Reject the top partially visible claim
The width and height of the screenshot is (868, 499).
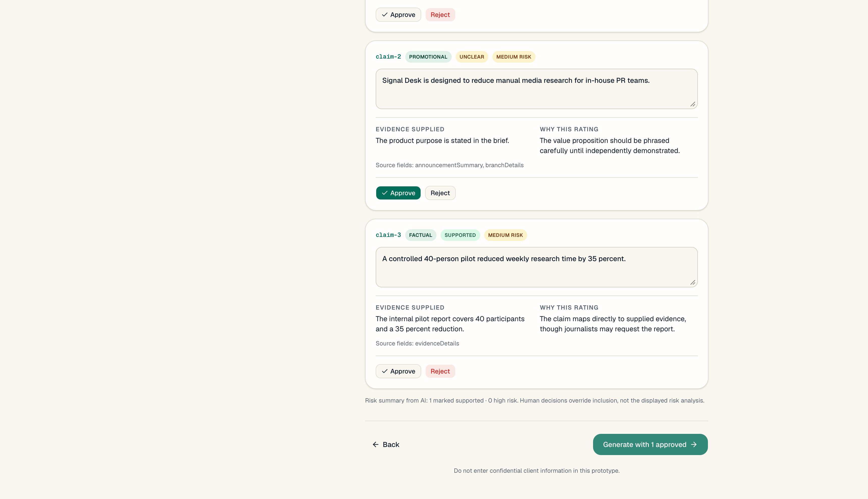[440, 15]
